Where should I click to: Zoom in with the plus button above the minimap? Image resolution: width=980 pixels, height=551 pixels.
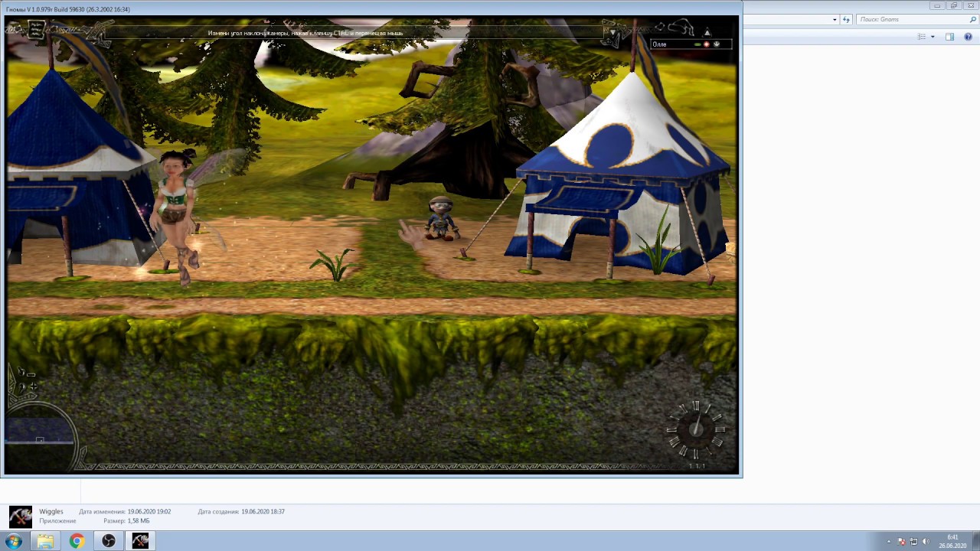click(x=34, y=386)
